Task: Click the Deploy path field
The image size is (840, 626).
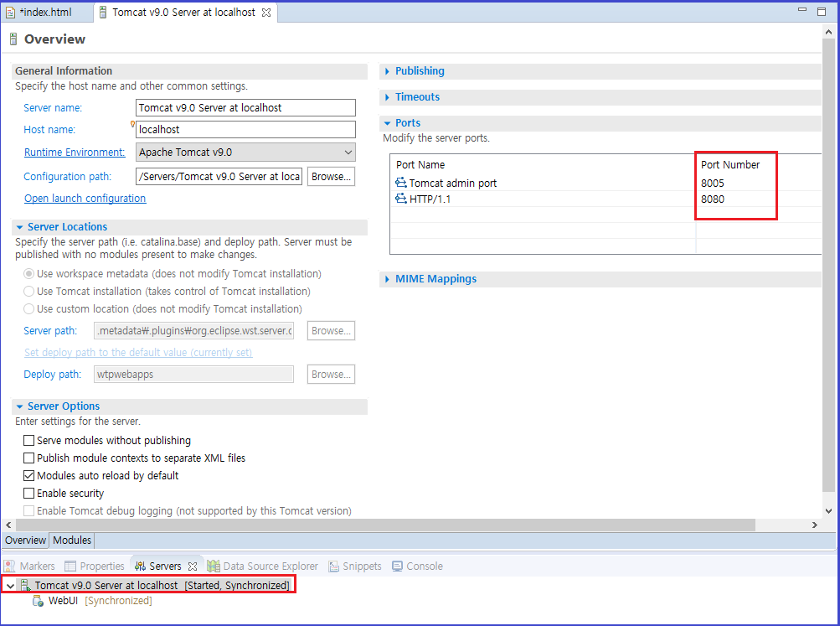Action: tap(194, 374)
